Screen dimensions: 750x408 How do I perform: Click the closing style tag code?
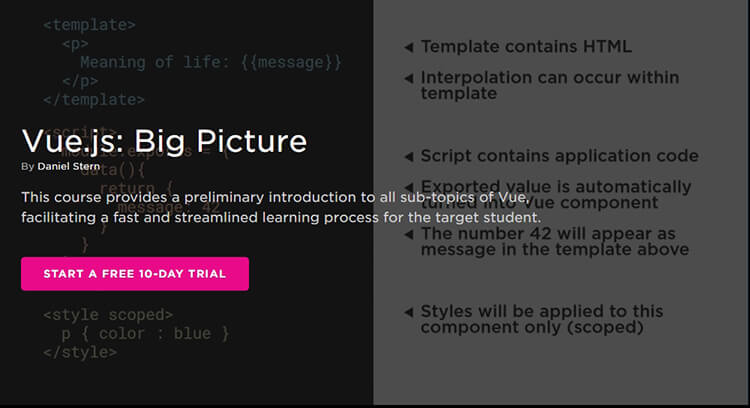pyautogui.click(x=80, y=352)
